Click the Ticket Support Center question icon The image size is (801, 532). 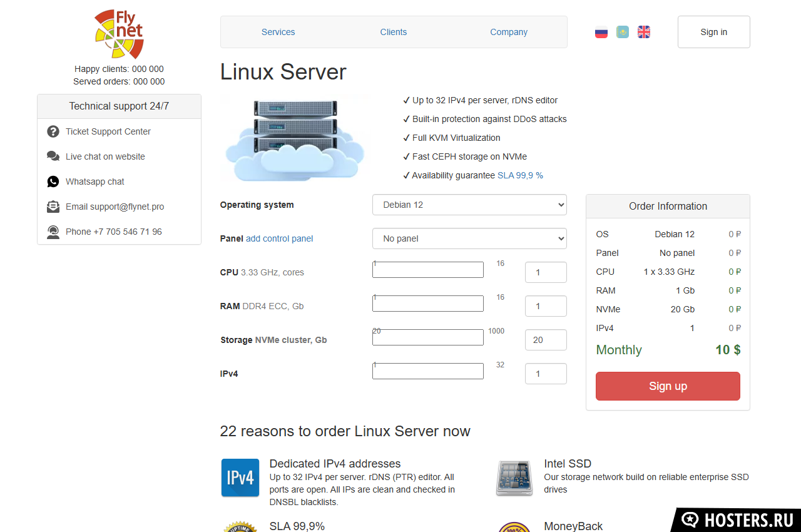pyautogui.click(x=53, y=131)
